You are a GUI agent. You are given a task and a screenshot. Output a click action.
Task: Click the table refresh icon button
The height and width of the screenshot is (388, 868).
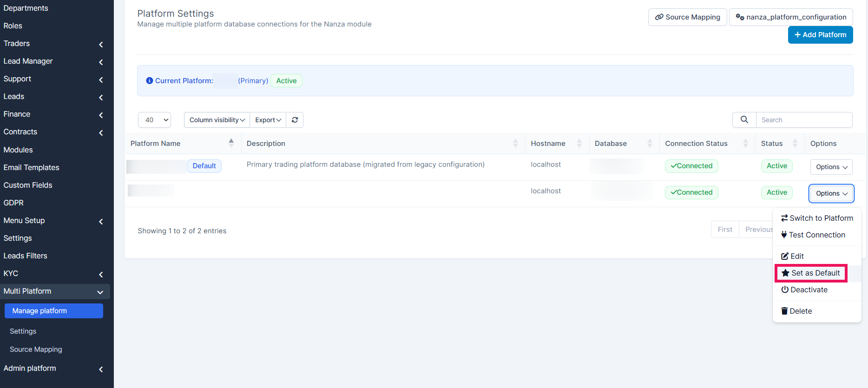pyautogui.click(x=295, y=120)
